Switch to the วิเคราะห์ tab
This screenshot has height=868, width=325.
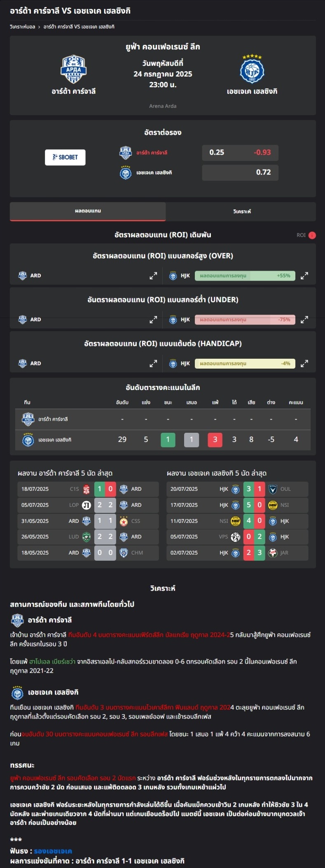pyautogui.click(x=242, y=211)
